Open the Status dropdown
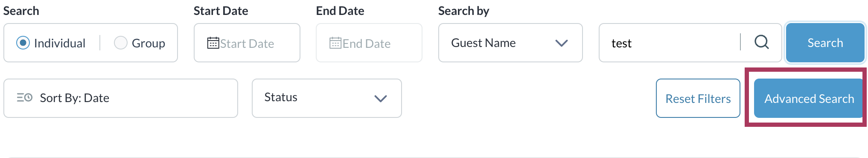 click(326, 98)
